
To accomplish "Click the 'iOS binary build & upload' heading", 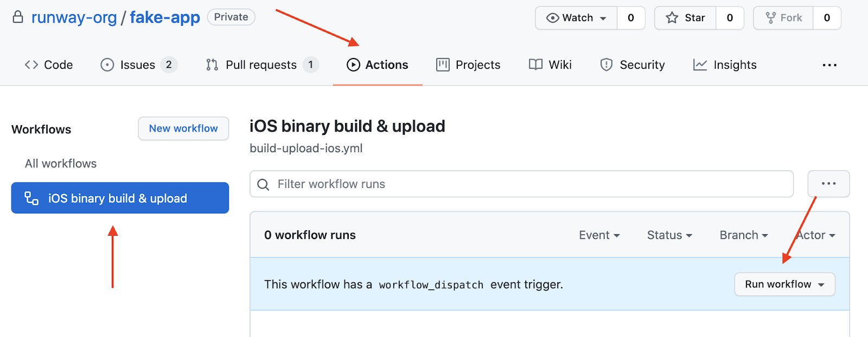I will coord(347,126).
